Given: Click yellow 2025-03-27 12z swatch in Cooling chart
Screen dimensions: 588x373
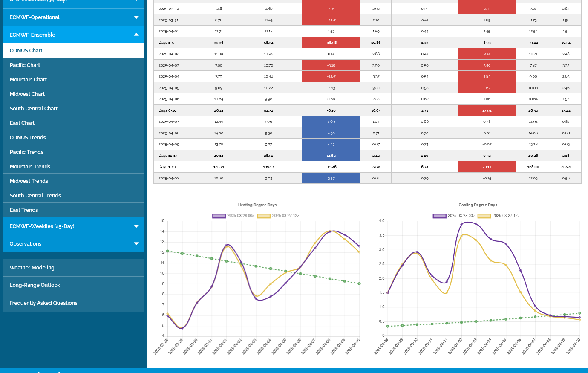Looking at the screenshot, I should point(484,216).
